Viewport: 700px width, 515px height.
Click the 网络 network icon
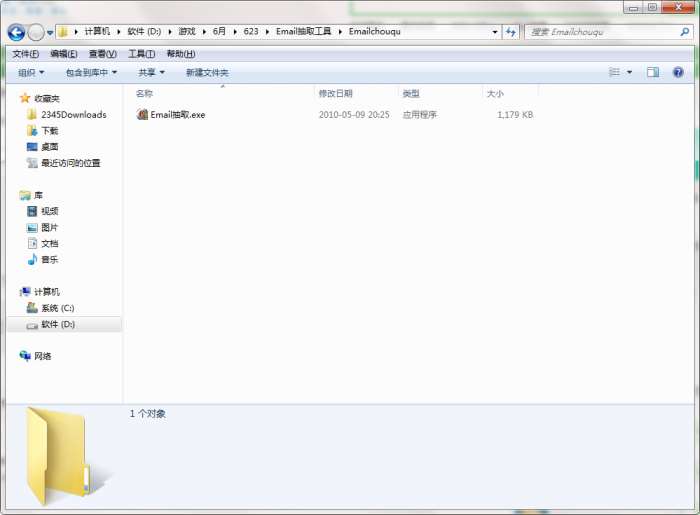click(x=25, y=356)
